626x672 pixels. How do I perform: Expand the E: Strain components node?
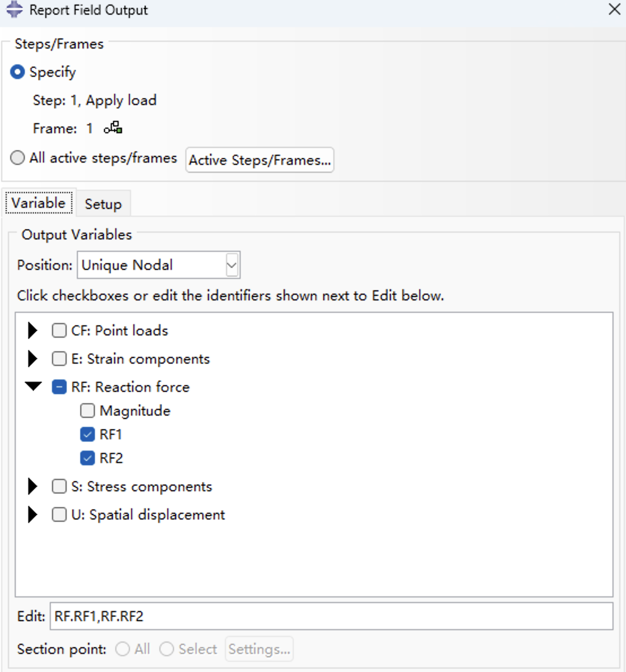33,359
